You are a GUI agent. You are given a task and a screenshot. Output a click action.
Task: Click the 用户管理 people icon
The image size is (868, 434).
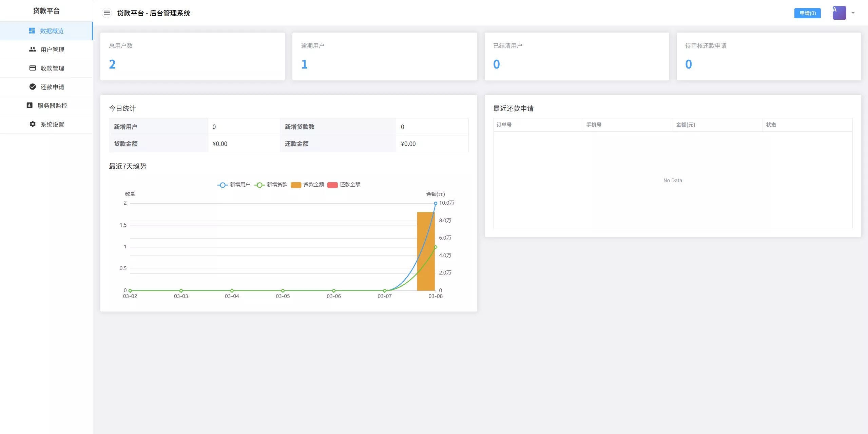tap(32, 49)
